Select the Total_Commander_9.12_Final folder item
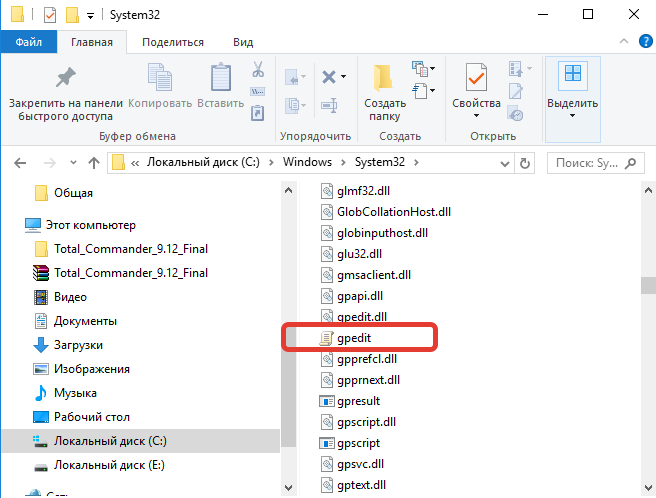The width and height of the screenshot is (656, 498). click(121, 249)
